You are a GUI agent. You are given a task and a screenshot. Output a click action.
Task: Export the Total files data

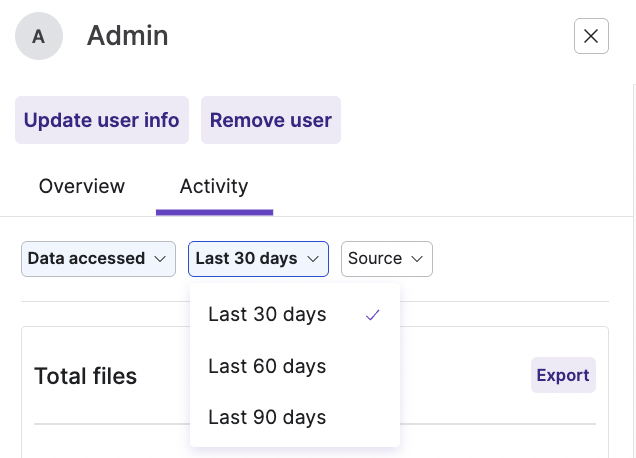coord(562,375)
